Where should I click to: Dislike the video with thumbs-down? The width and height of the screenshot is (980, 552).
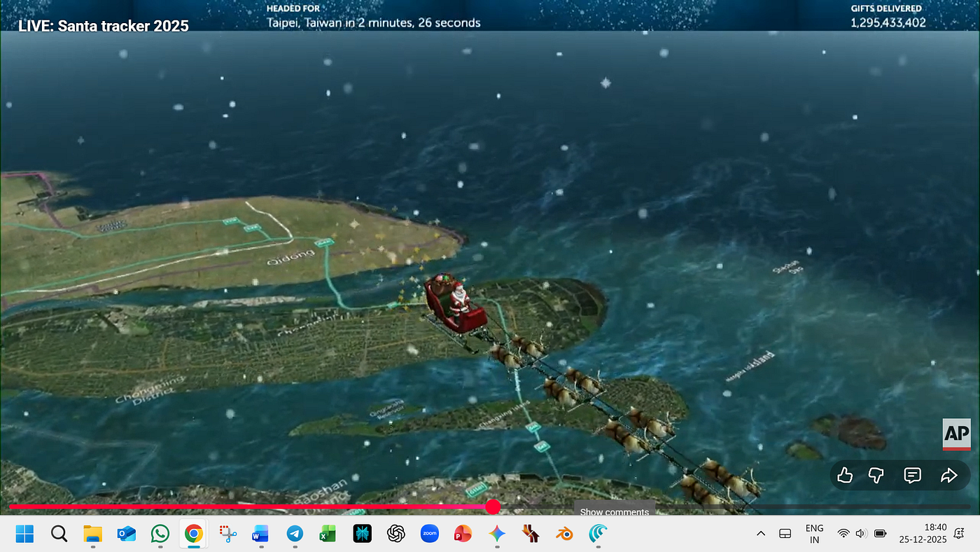(x=876, y=476)
